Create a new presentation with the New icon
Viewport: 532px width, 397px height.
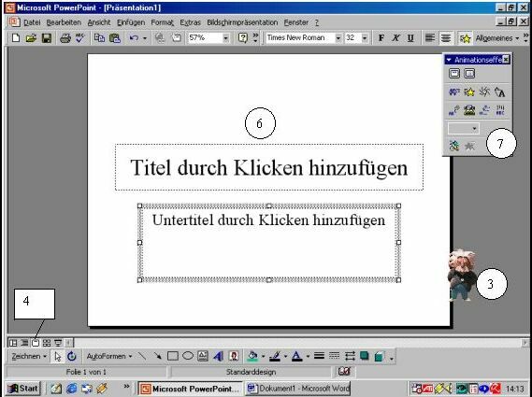[16, 38]
